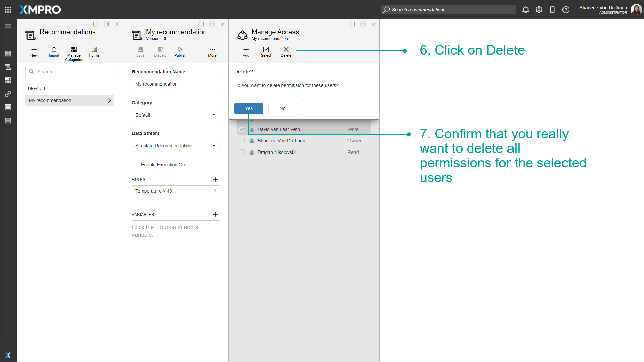
Task: Enable Execution Order
Action: point(135,164)
